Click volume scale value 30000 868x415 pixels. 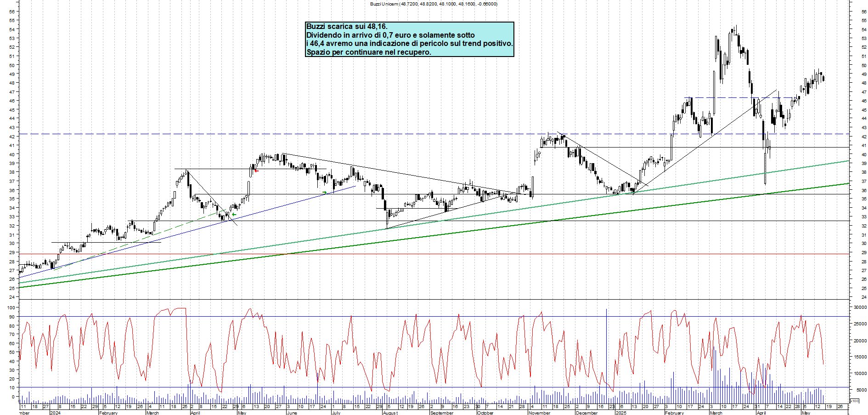[x=860, y=307]
